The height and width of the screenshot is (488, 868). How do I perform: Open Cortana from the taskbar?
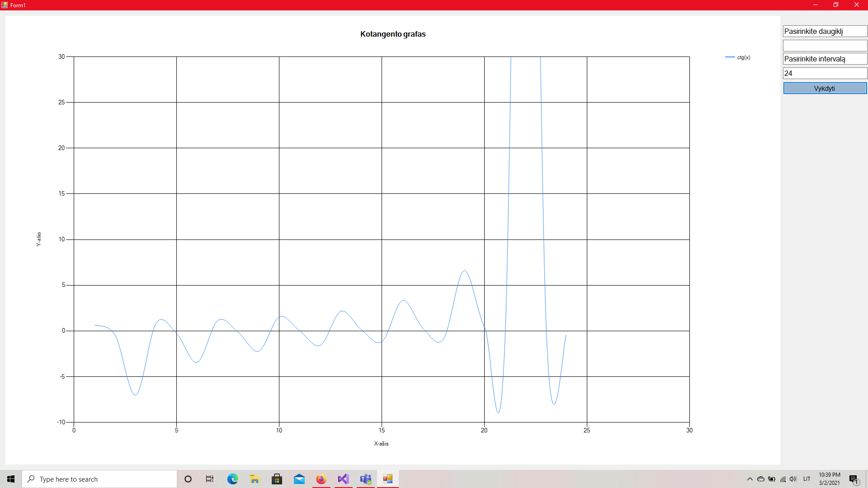click(188, 479)
